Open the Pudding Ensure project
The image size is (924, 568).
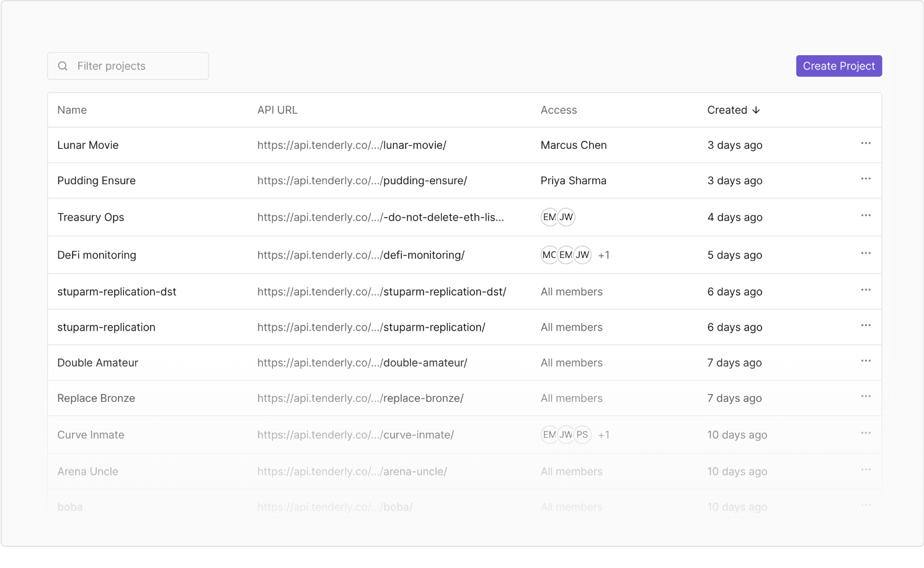click(96, 180)
